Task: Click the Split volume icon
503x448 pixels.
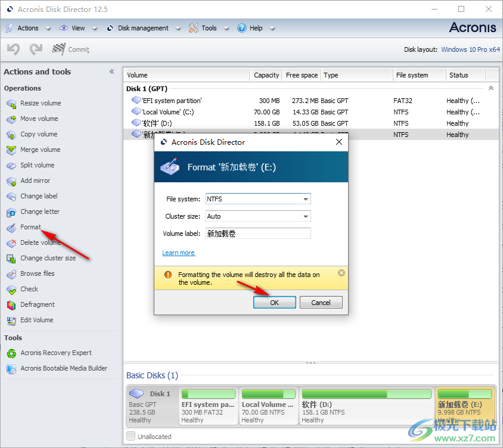Action: point(11,166)
